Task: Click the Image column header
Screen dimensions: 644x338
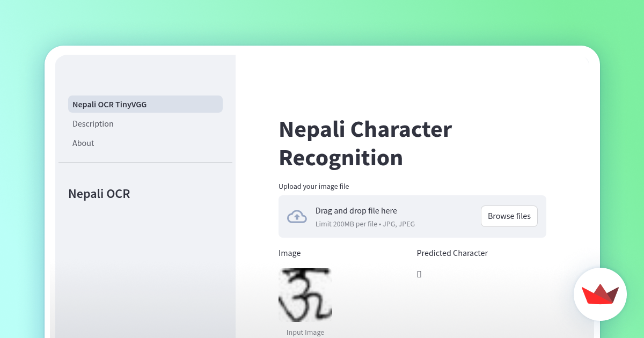Action: click(289, 253)
